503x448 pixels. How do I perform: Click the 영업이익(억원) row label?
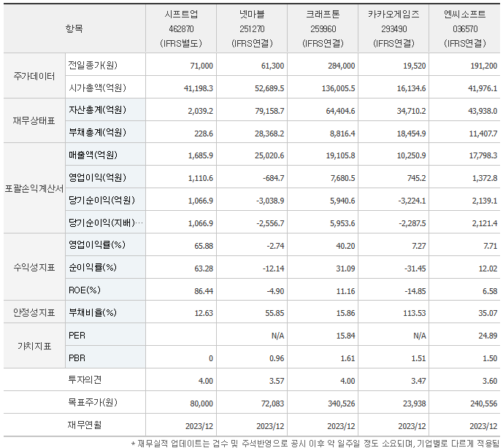coord(97,177)
